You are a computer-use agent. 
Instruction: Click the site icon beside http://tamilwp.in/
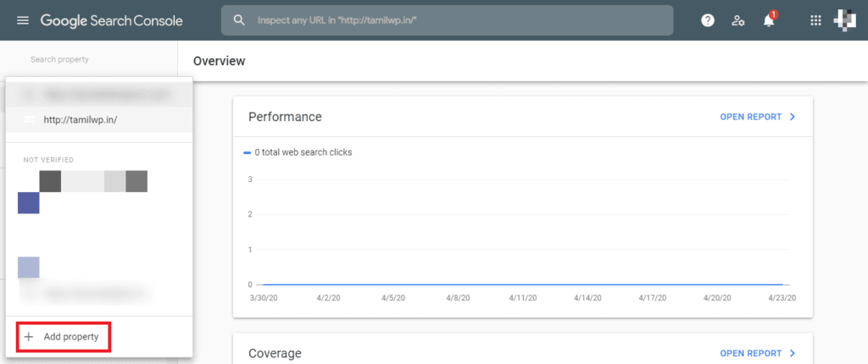point(29,120)
